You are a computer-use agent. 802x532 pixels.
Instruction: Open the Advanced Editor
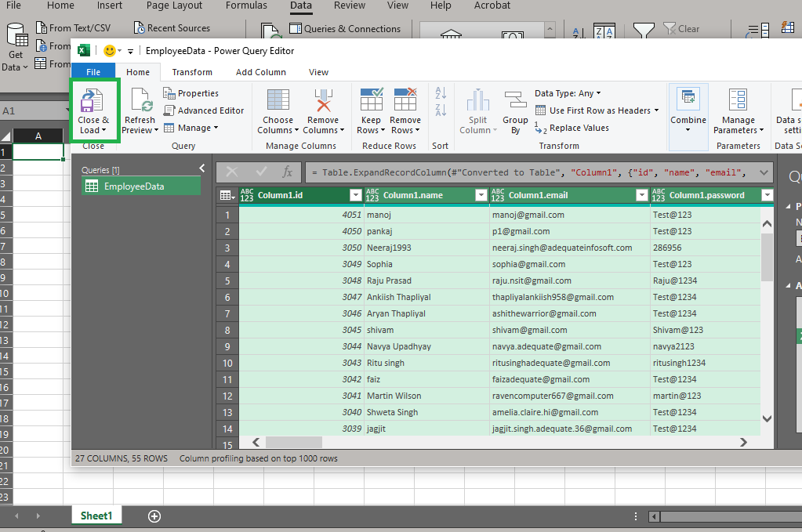204,110
